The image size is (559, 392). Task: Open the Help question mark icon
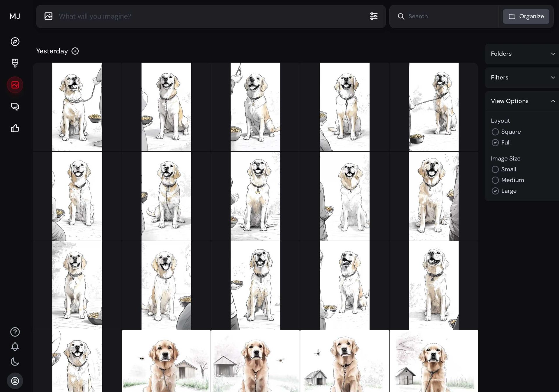[15, 332]
